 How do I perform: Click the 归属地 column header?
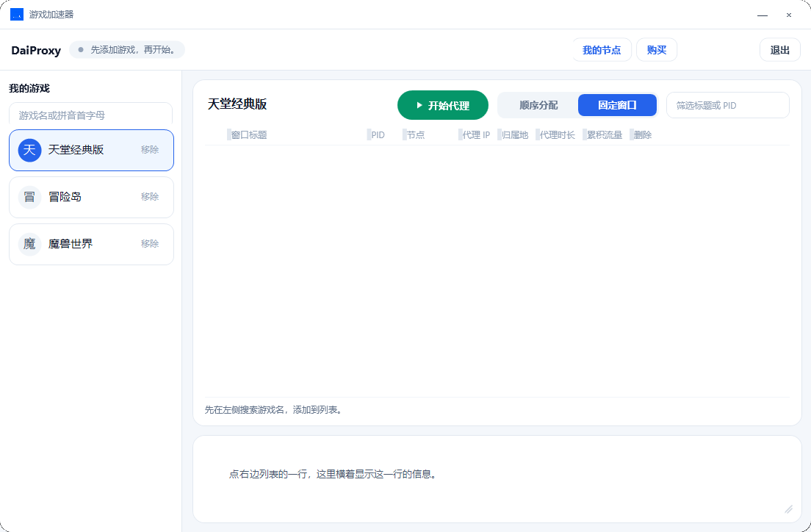click(515, 135)
